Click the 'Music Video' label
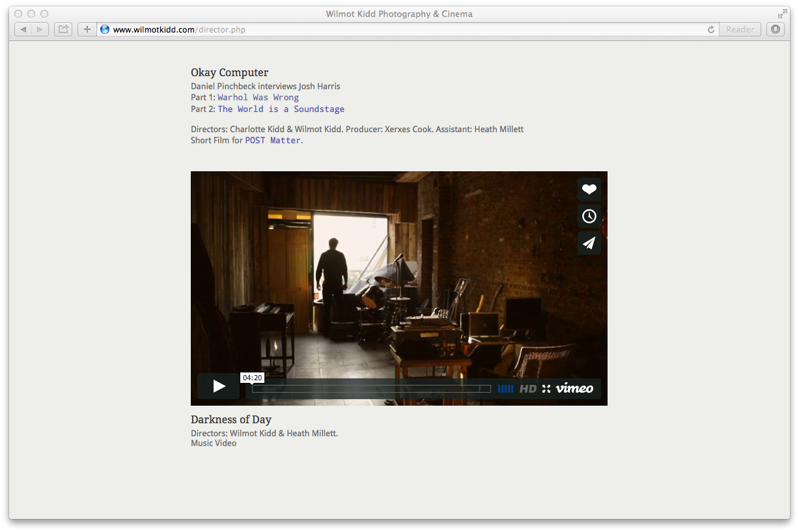The height and width of the screenshot is (532, 799). pyautogui.click(x=214, y=443)
